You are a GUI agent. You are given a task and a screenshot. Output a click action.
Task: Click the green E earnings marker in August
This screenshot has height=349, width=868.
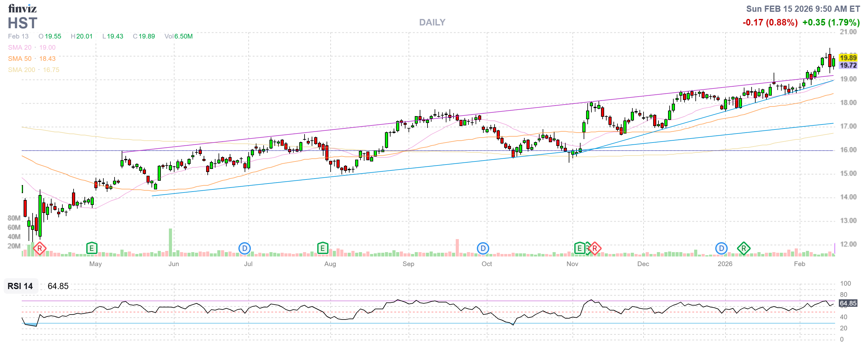323,249
